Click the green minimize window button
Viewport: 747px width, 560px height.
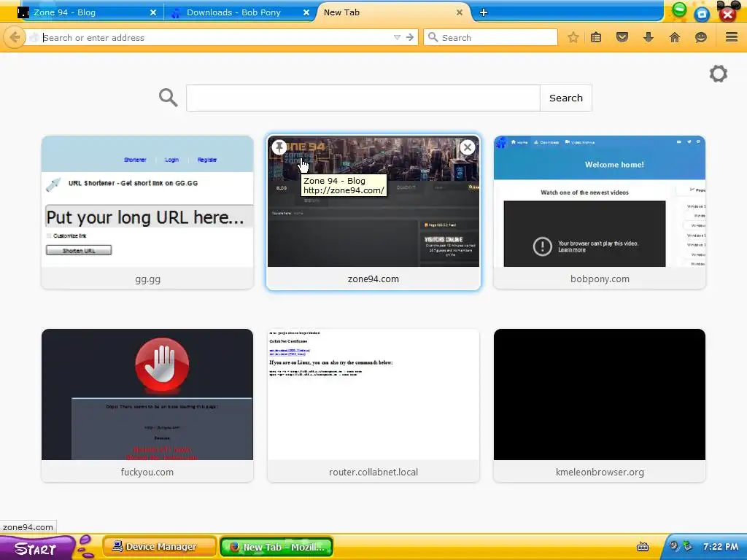679,9
